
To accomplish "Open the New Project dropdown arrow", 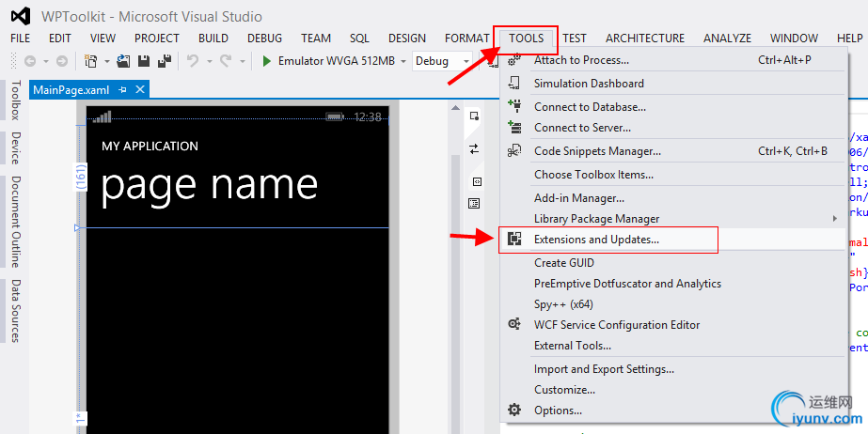I will click(106, 61).
